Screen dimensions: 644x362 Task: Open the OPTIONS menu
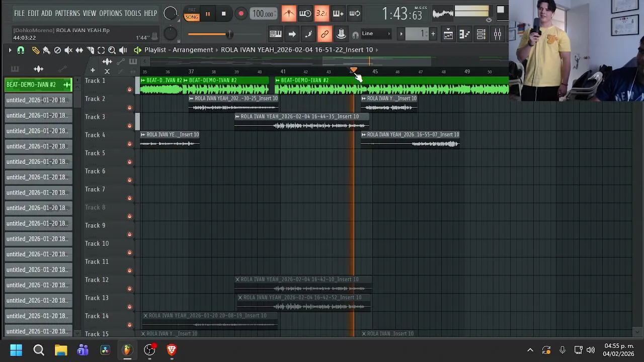pos(111,14)
